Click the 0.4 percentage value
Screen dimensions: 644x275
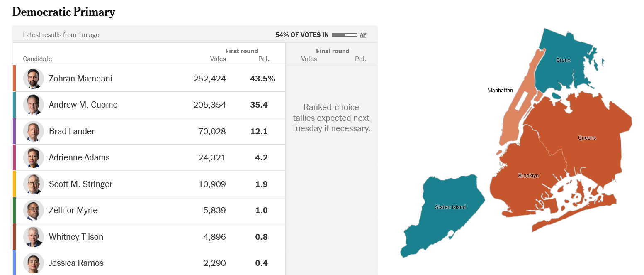click(262, 263)
